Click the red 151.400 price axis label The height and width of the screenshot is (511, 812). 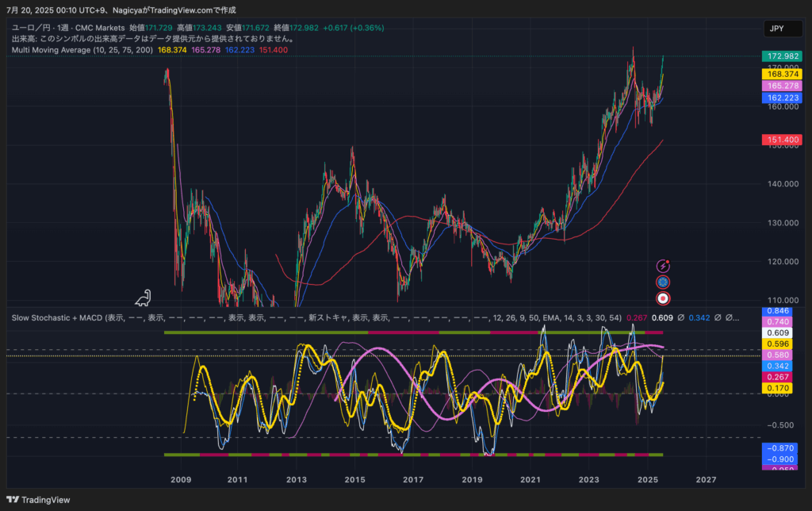(779, 140)
